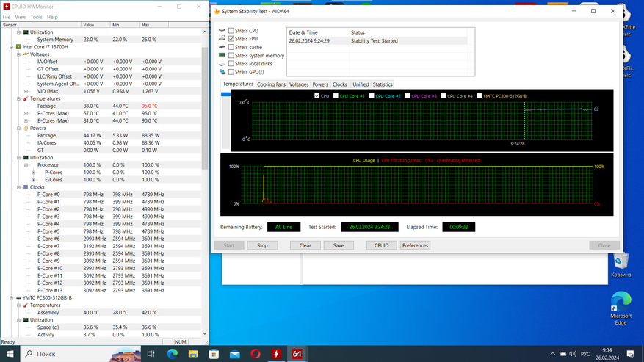The image size is (644, 362).
Task: Open the Tools menu in HWMonitor
Action: tap(36, 17)
